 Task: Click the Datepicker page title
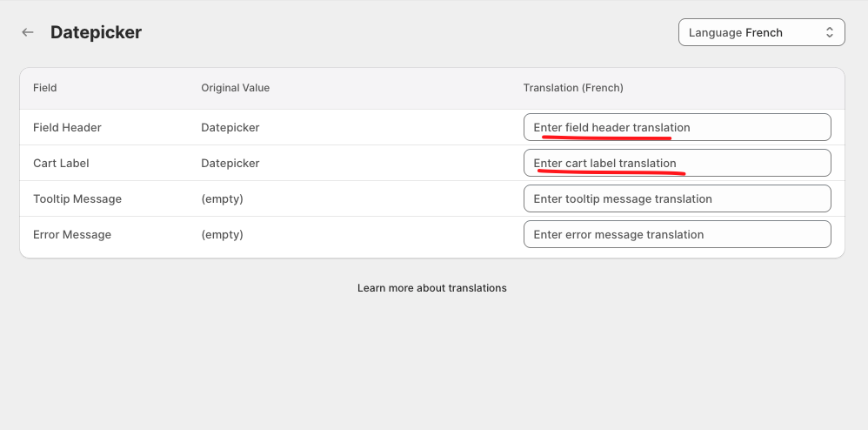[x=96, y=32]
